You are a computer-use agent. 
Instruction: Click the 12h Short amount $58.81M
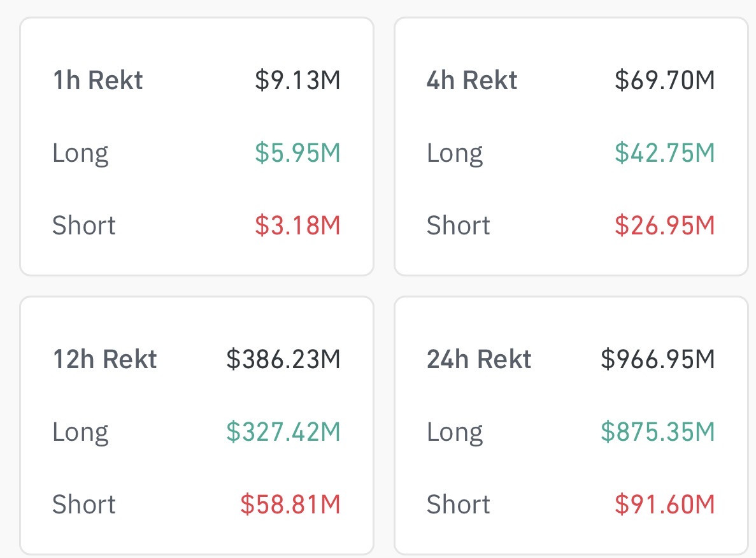[290, 505]
